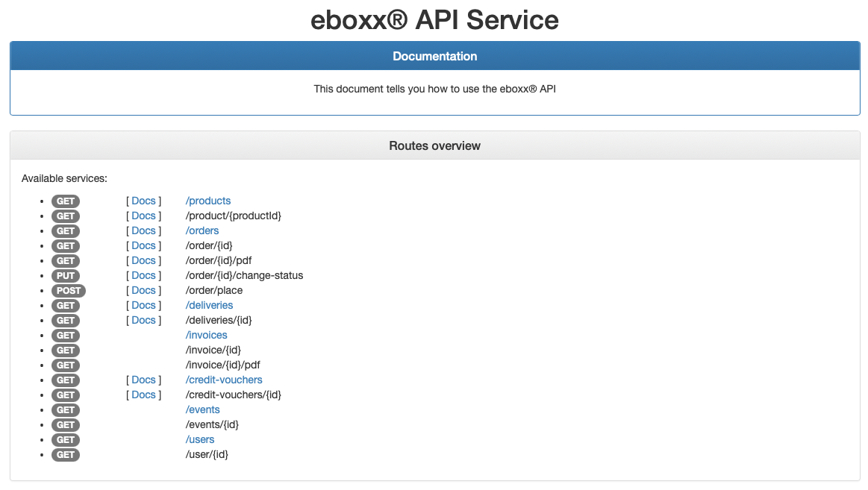Click the /deliveries/{id} route text
The height and width of the screenshot is (490, 868).
[219, 320]
